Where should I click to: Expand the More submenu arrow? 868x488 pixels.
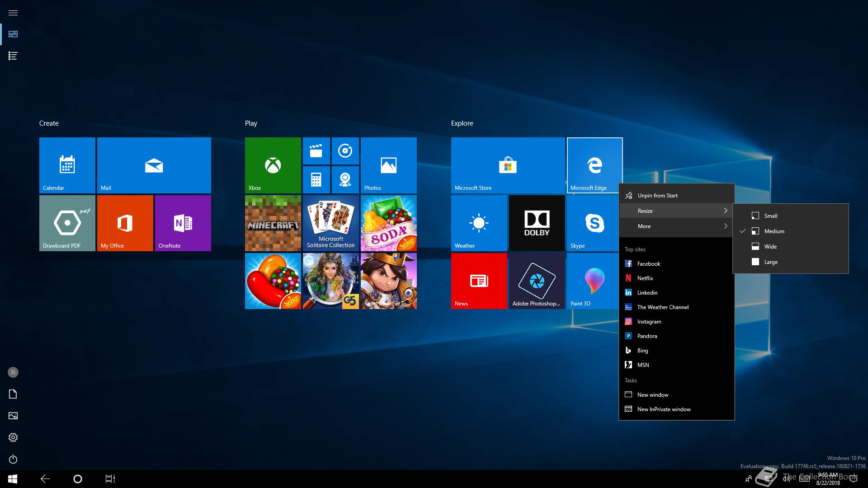click(x=725, y=226)
